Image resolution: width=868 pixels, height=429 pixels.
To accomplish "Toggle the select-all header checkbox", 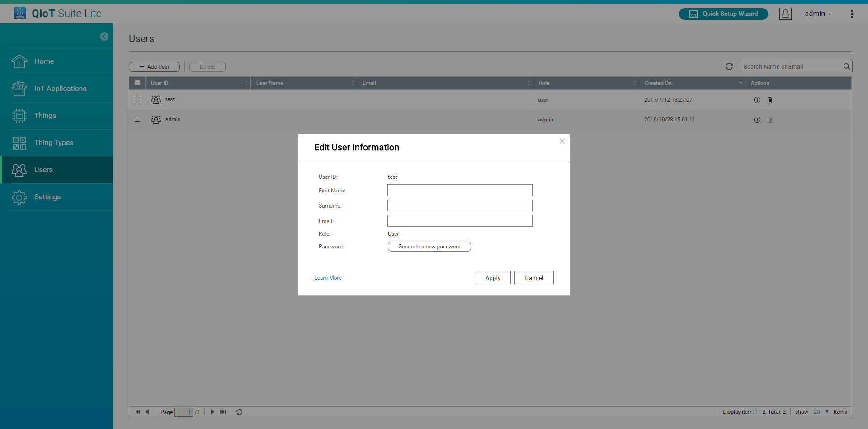I will tap(137, 83).
